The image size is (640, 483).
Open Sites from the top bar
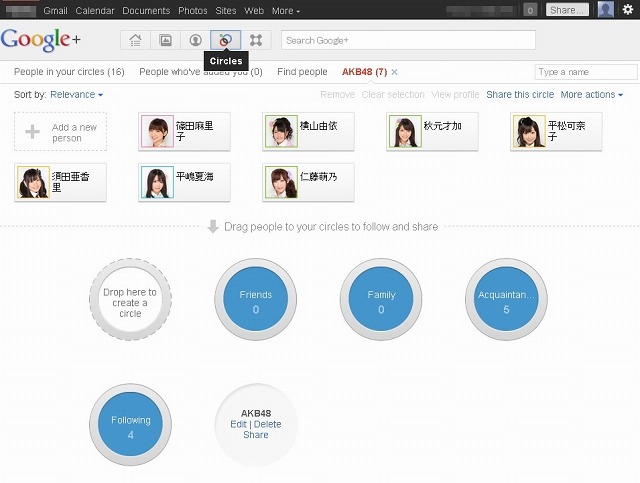point(226,11)
